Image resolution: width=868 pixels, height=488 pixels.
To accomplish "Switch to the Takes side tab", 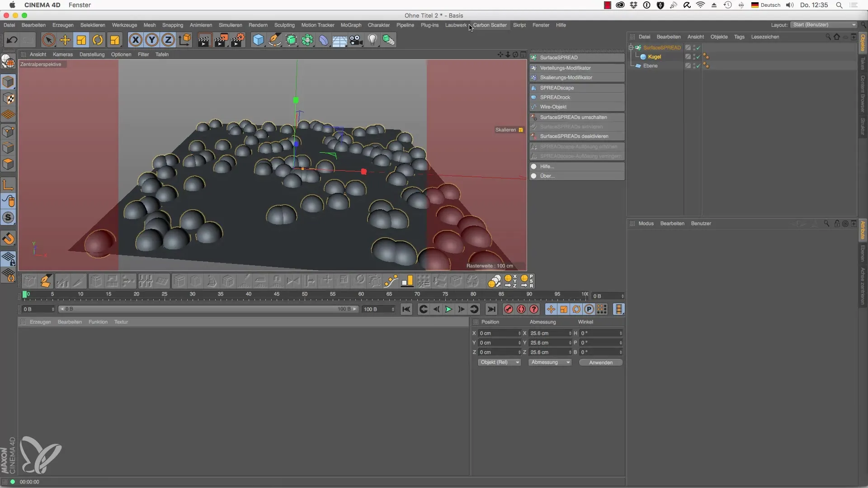I will [863, 64].
